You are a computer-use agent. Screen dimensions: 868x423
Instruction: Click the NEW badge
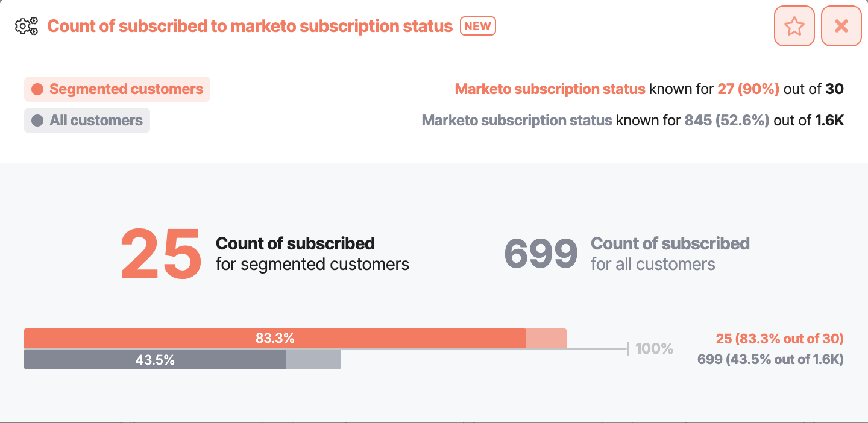point(478,26)
